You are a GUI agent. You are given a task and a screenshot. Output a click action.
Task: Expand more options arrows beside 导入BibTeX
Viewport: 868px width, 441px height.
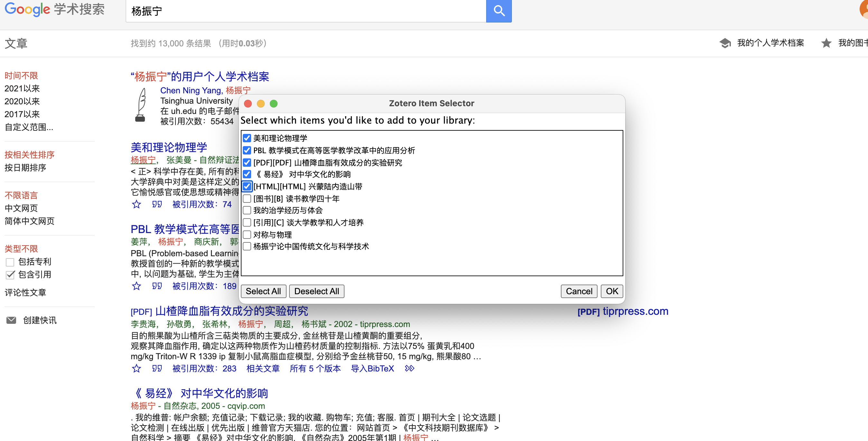click(x=409, y=368)
